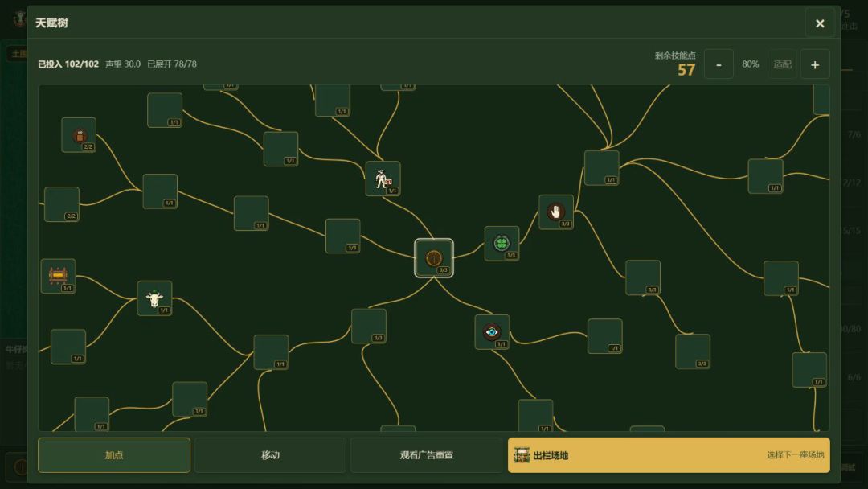
Task: Click the 天赋树 window title
Action: (51, 23)
